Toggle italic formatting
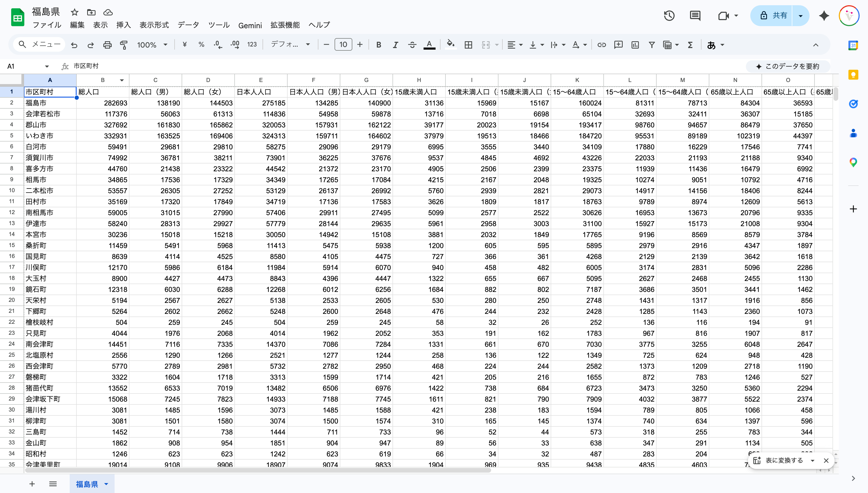 395,45
